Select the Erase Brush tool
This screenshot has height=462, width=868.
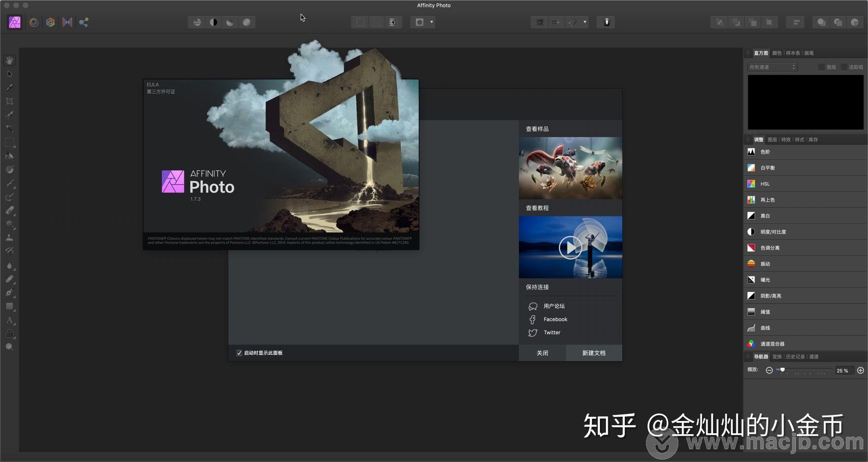tap(9, 211)
